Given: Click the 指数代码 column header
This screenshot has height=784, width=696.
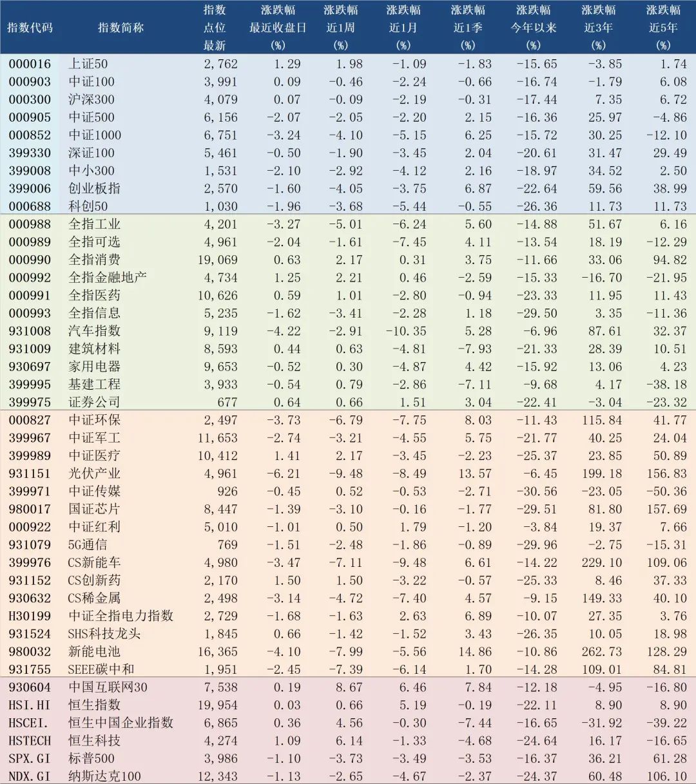Looking at the screenshot, I should 30,28.
